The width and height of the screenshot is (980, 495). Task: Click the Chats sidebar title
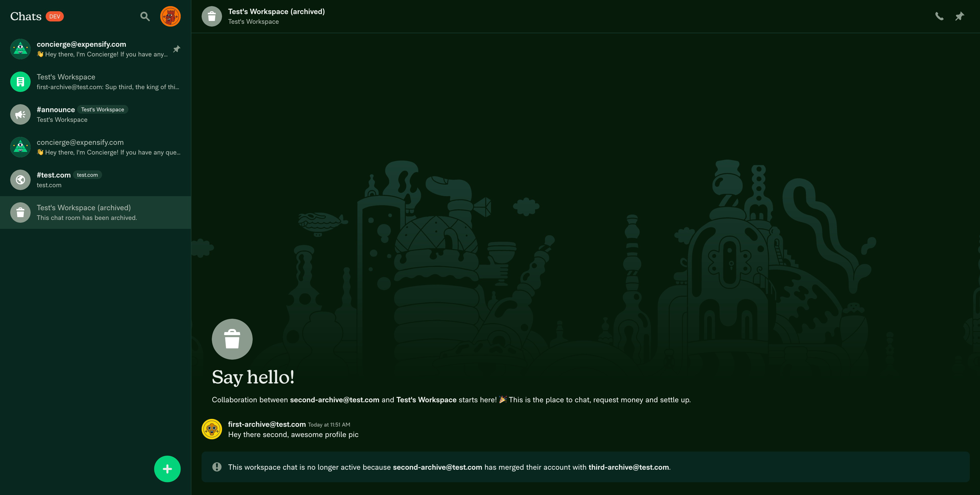point(26,16)
